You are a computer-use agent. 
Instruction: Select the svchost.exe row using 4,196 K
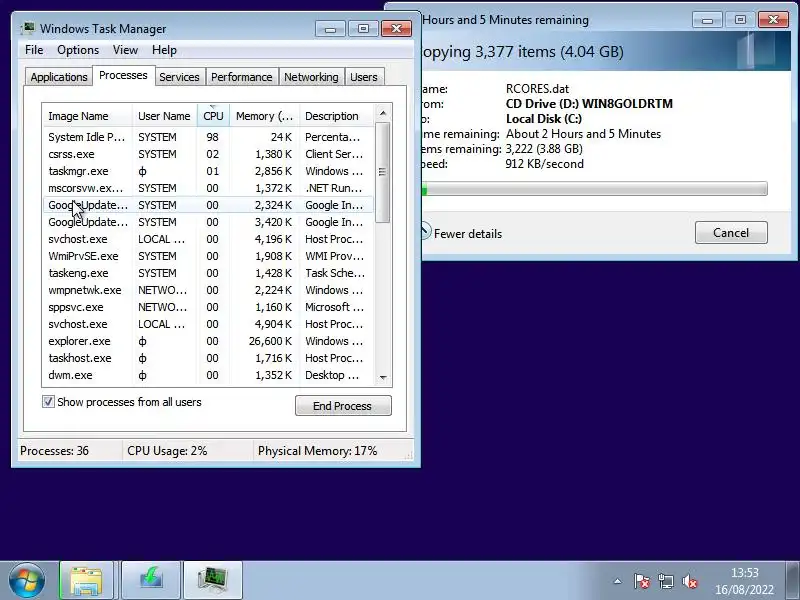[x=208, y=239]
